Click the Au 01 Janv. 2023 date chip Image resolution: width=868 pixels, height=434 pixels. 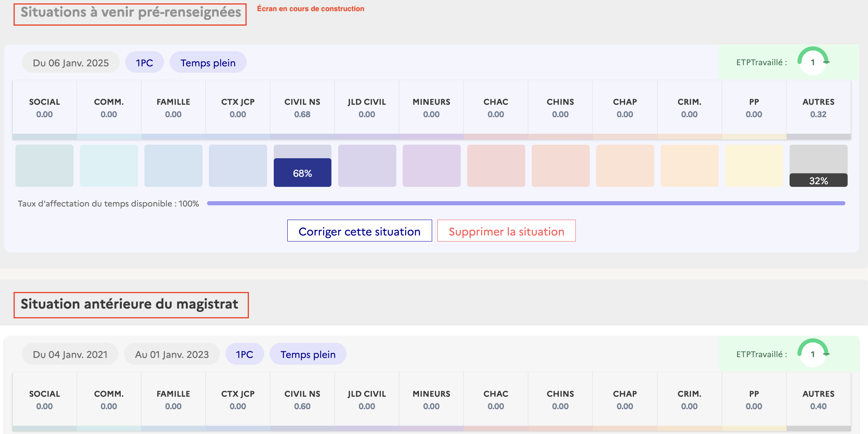172,354
